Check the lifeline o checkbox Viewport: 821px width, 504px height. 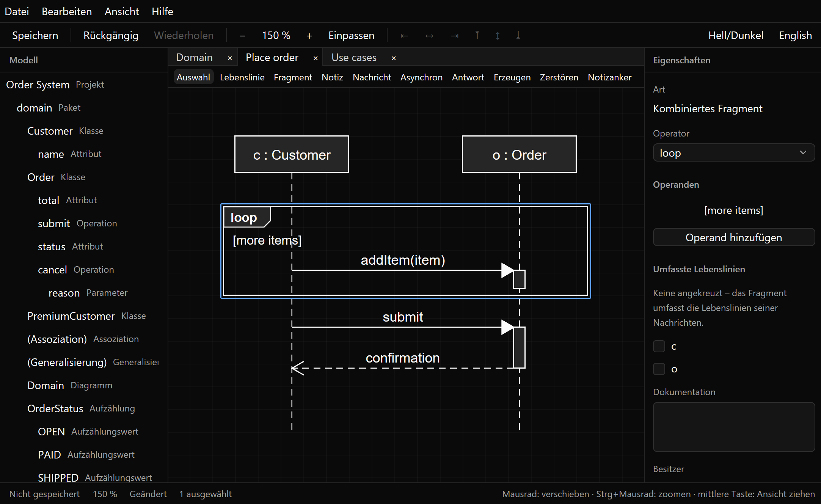[x=659, y=369]
